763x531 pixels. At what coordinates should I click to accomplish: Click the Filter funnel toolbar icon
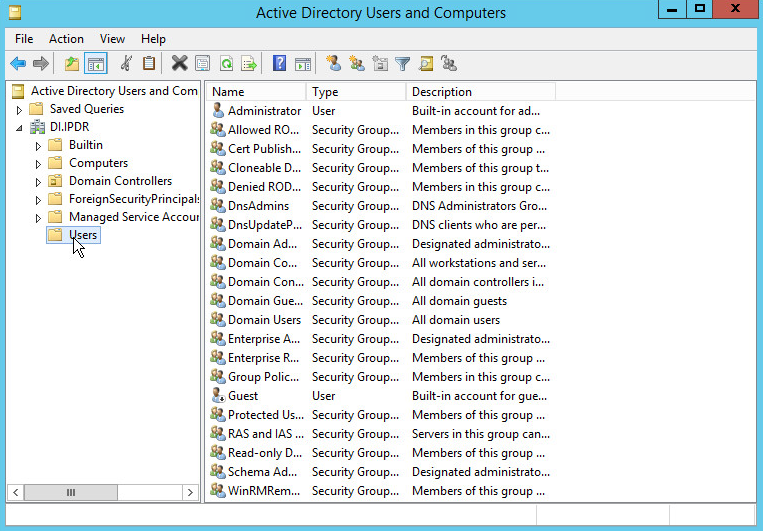[403, 64]
